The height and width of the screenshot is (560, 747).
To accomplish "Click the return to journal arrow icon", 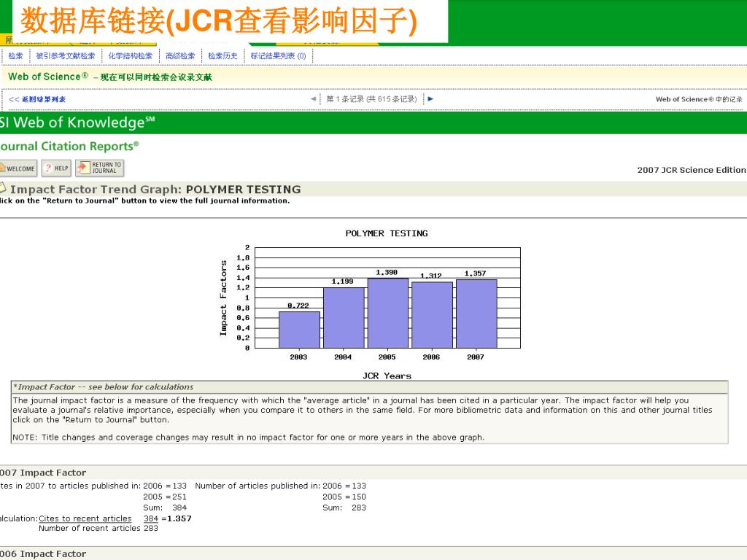I will (83, 168).
